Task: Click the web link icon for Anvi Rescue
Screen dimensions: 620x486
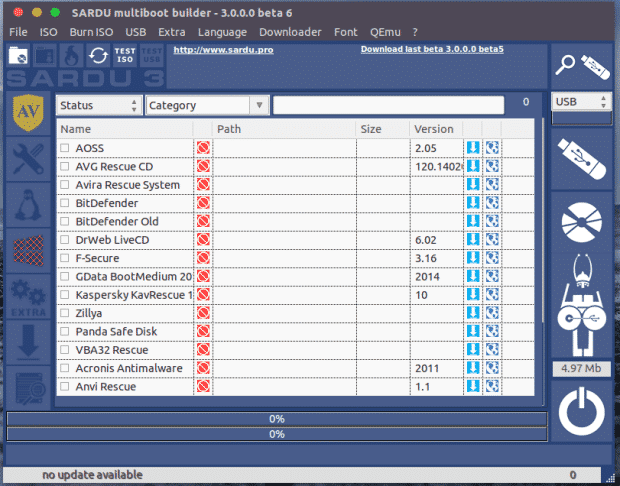Action: coord(492,386)
